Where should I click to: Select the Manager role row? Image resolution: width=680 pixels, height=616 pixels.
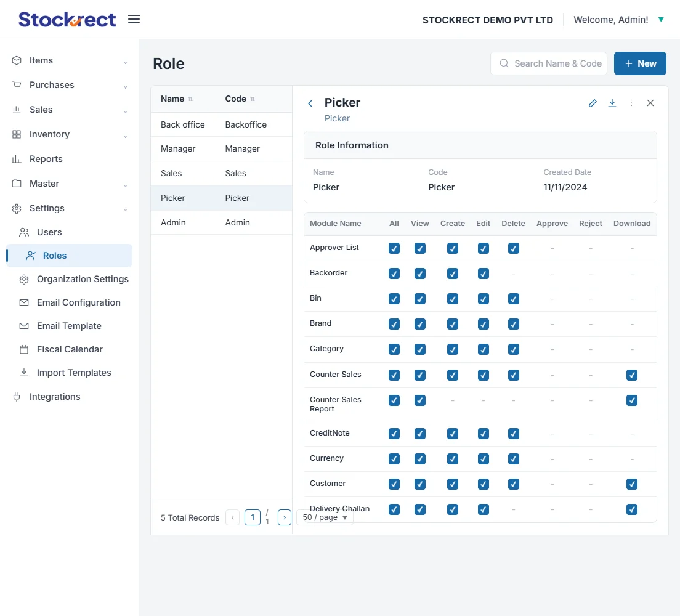coord(221,149)
